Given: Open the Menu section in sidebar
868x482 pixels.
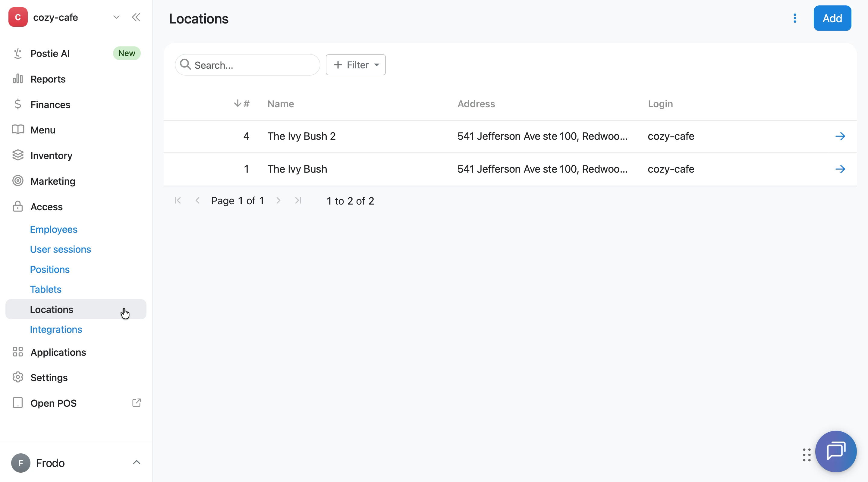Looking at the screenshot, I should pyautogui.click(x=43, y=130).
